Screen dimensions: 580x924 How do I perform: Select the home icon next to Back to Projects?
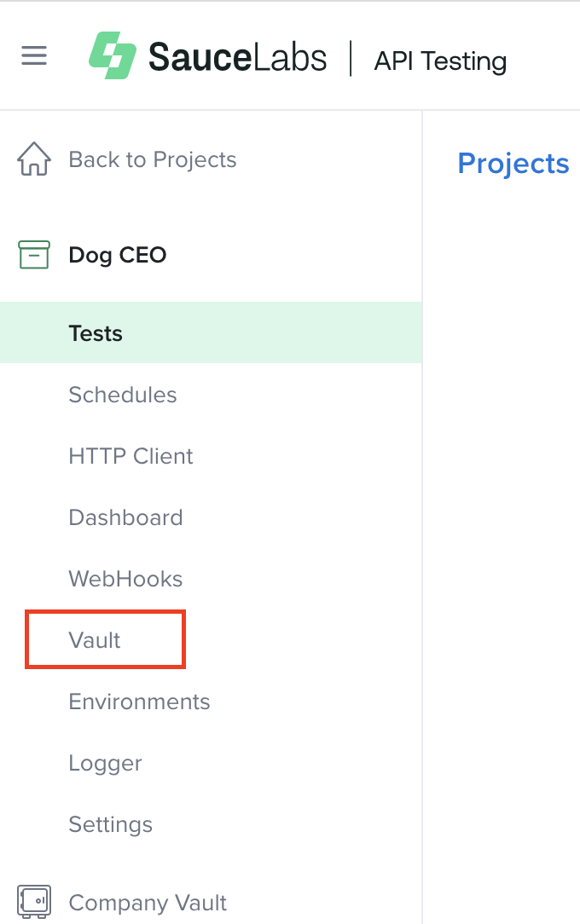(33, 161)
